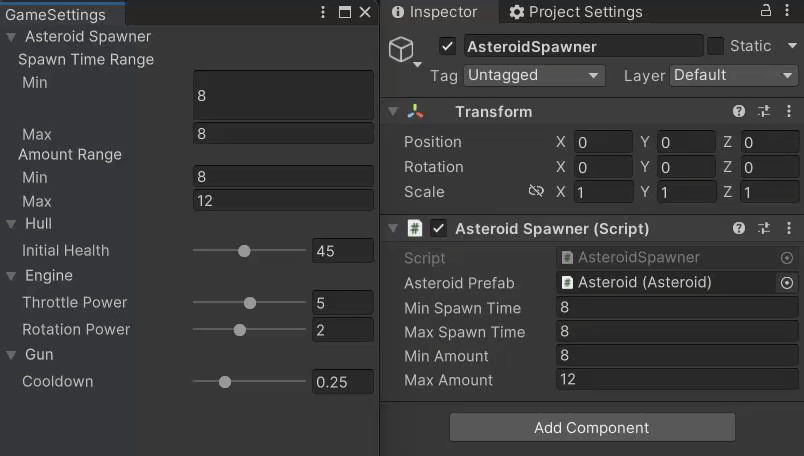804x456 pixels.
Task: Toggle Scale constrained proportions link icon
Action: click(536, 191)
